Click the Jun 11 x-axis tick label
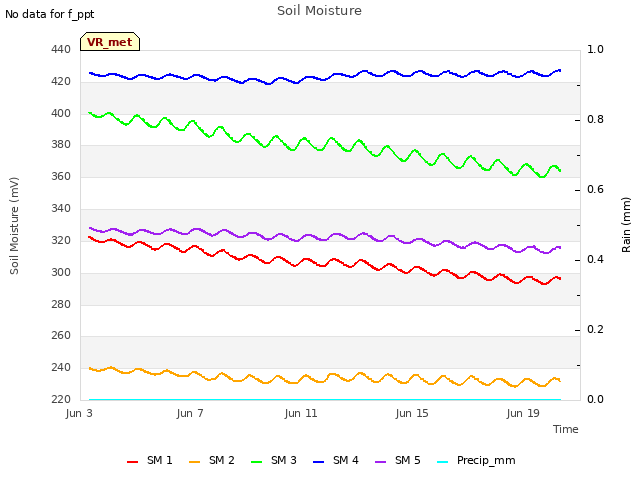The height and width of the screenshot is (480, 640). (301, 413)
